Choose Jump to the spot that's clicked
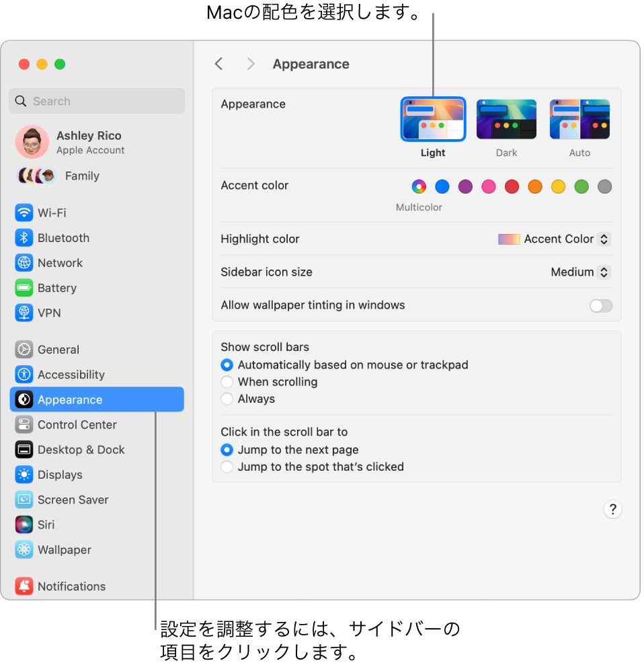The height and width of the screenshot is (667, 644). [227, 467]
